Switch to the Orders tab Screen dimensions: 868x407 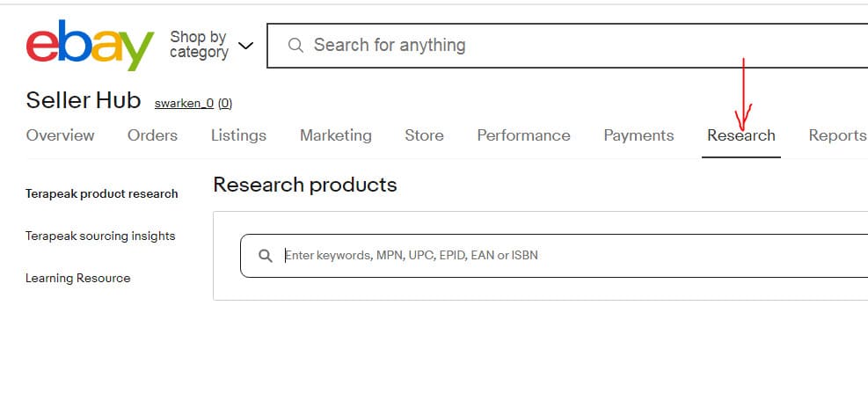click(x=152, y=135)
